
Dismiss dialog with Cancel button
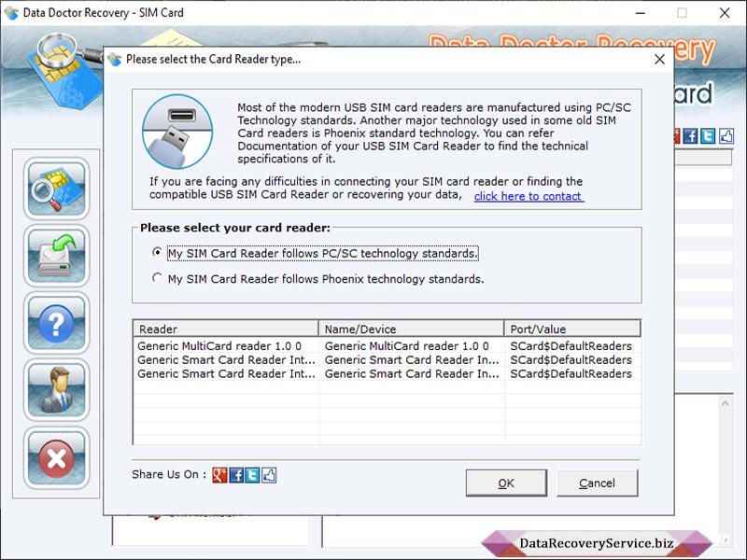[597, 483]
